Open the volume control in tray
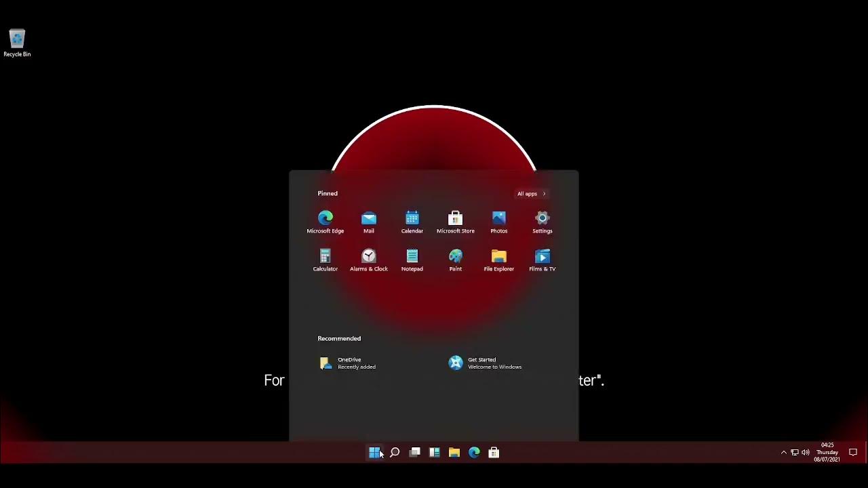This screenshot has width=868, height=488. click(x=806, y=453)
